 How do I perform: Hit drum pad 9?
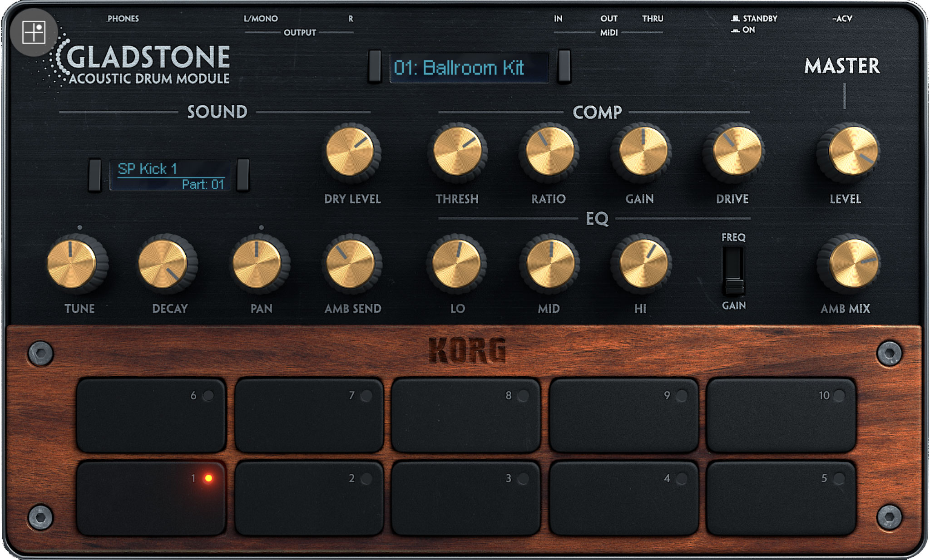click(x=623, y=415)
